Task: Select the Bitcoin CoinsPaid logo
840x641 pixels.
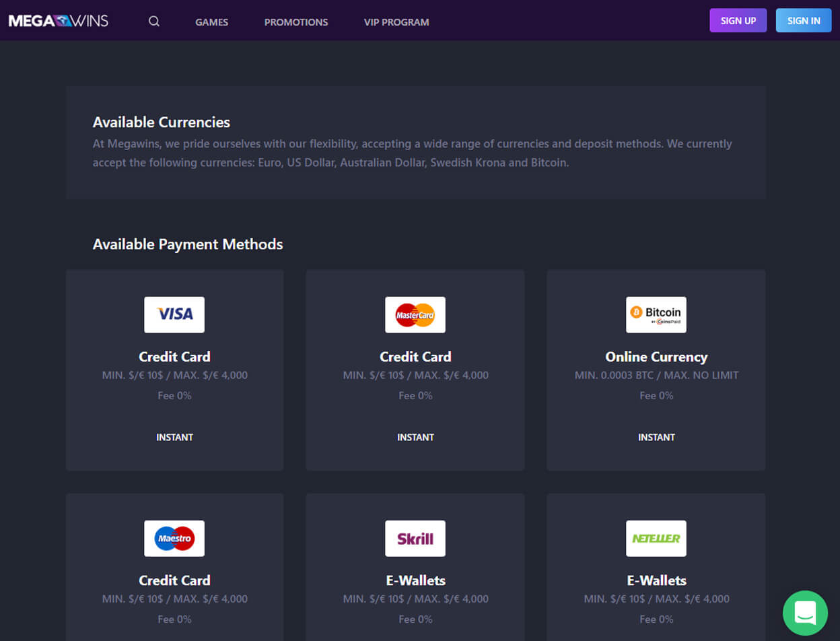Action: [x=656, y=314]
